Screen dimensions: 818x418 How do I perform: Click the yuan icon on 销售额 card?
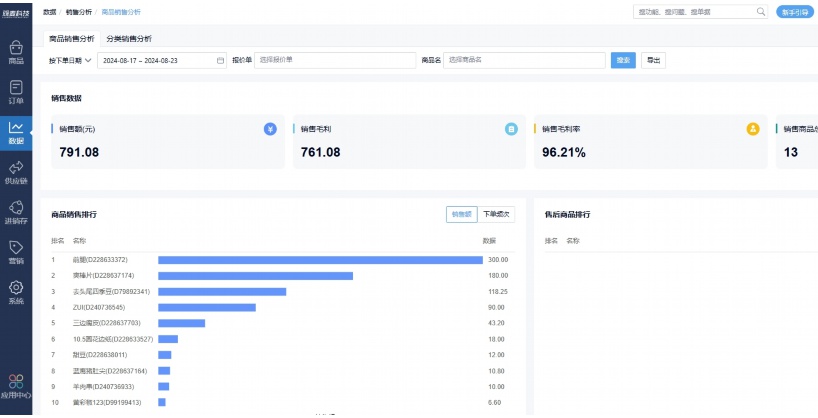(x=270, y=129)
